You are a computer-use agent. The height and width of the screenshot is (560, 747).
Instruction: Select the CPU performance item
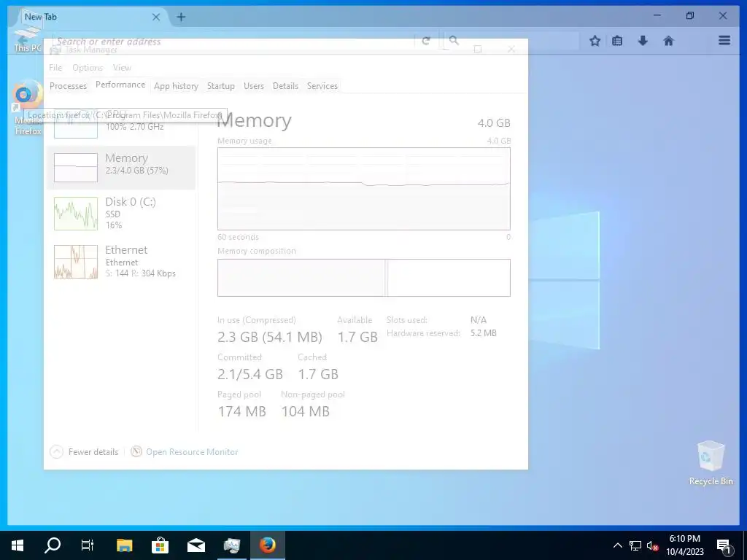[x=121, y=122]
